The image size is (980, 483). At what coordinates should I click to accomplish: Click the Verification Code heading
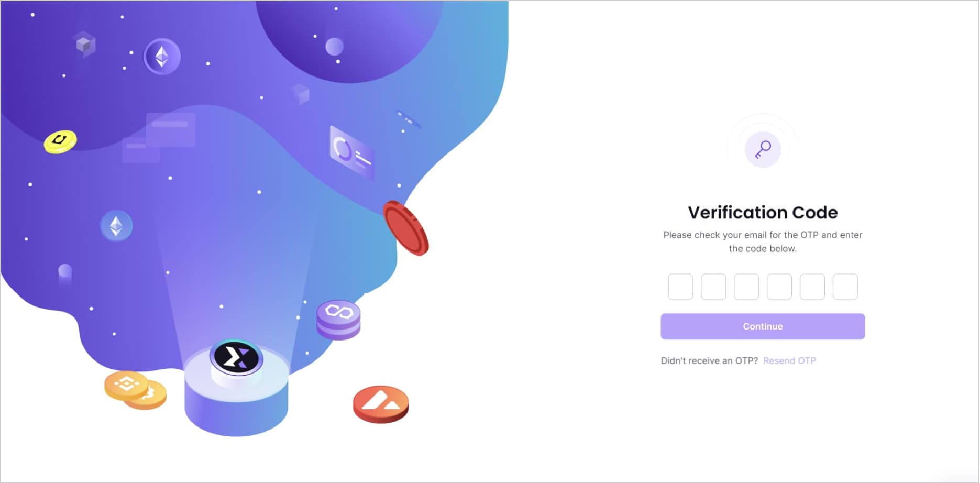[x=763, y=212]
